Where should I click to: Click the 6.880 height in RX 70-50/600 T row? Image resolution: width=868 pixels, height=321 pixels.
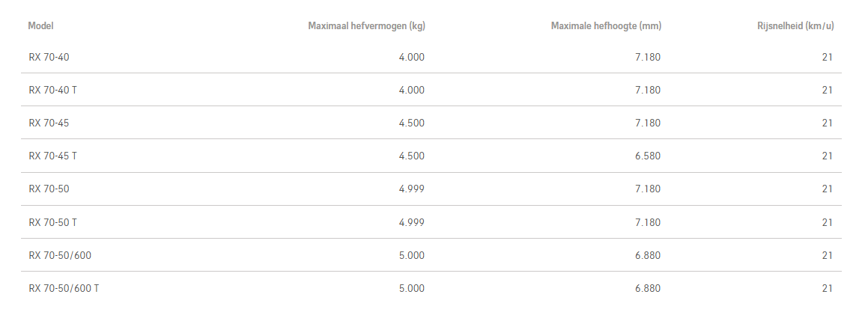(648, 288)
